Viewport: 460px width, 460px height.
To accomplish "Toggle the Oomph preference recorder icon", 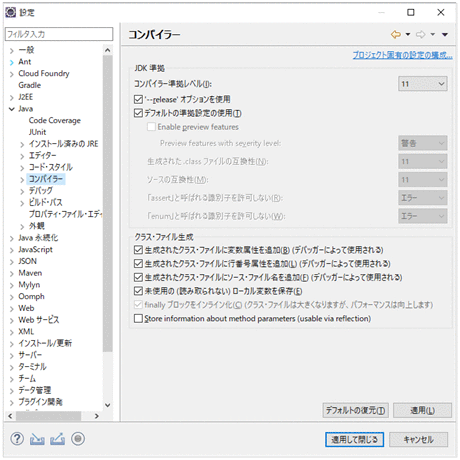I will 78,439.
